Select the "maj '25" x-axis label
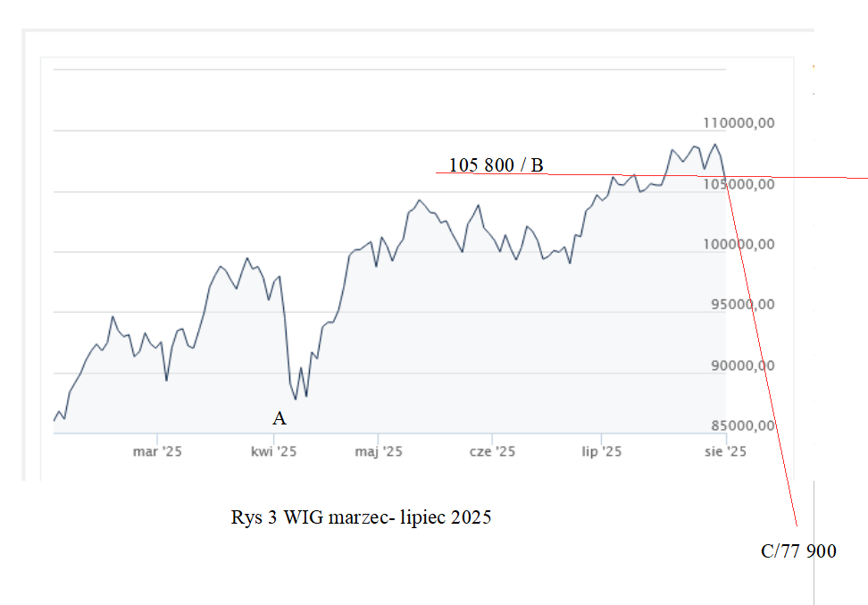Viewport: 868px width, 605px height. 379,452
